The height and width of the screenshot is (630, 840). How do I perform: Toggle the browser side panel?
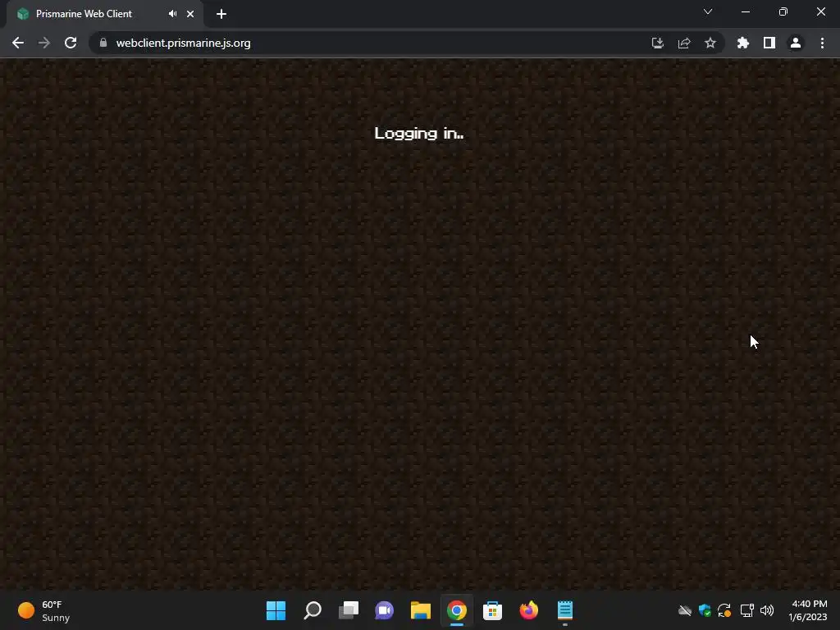click(769, 43)
